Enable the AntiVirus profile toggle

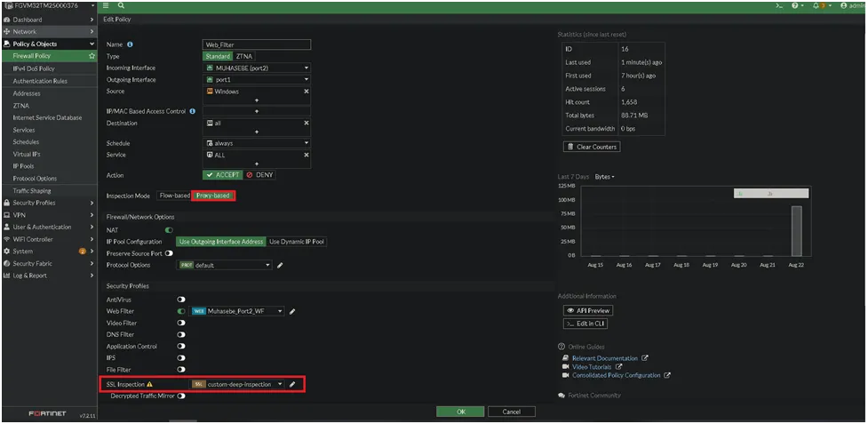pos(181,300)
